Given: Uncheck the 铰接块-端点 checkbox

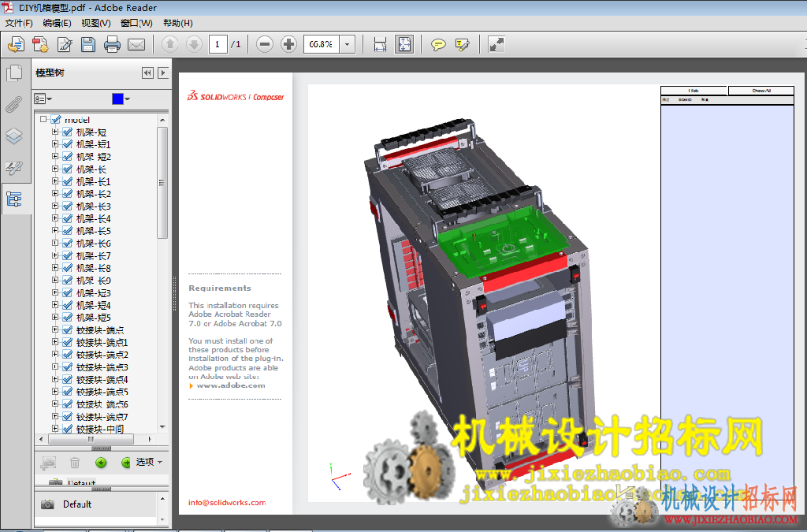Looking at the screenshot, I should pos(68,329).
